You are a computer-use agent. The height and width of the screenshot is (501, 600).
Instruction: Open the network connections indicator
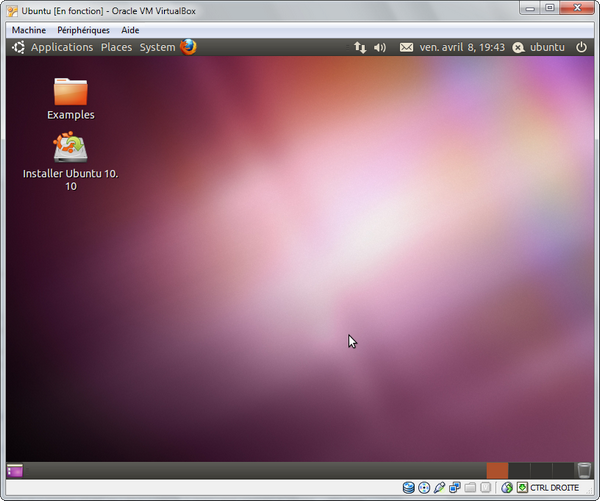point(360,47)
